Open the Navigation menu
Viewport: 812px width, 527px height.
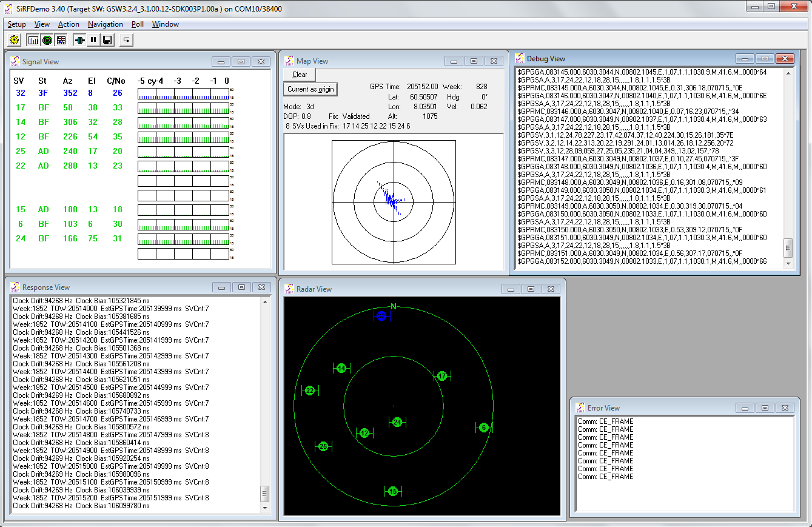pyautogui.click(x=105, y=24)
